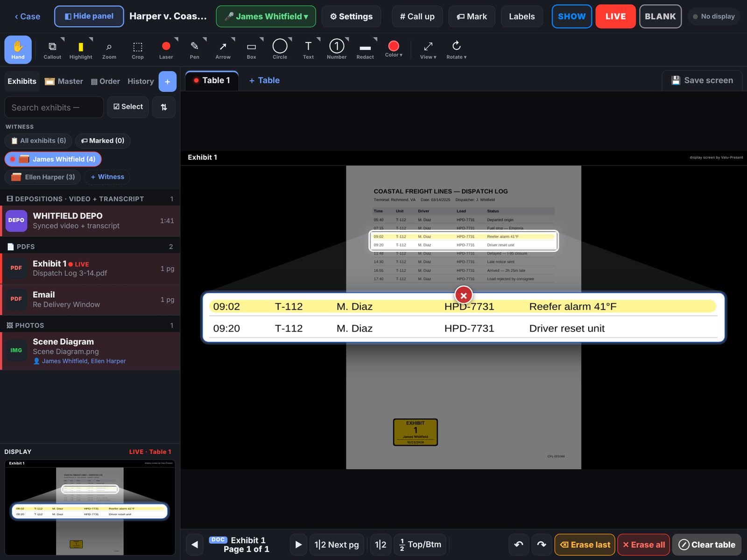
Task: Click in Search exhibits field
Action: (x=54, y=107)
